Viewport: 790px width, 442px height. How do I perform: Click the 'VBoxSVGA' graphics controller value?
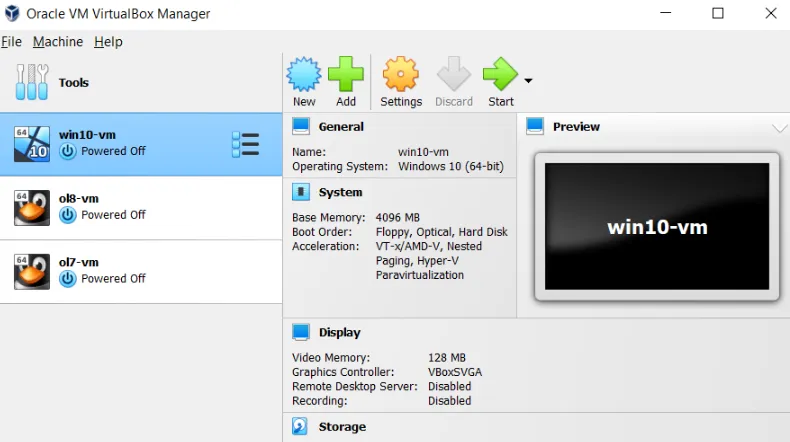[455, 372]
